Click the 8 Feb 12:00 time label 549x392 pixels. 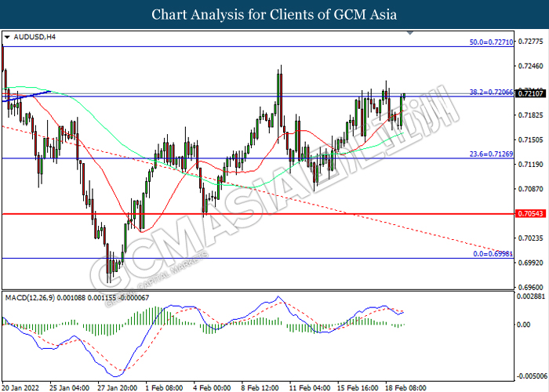[260, 388]
